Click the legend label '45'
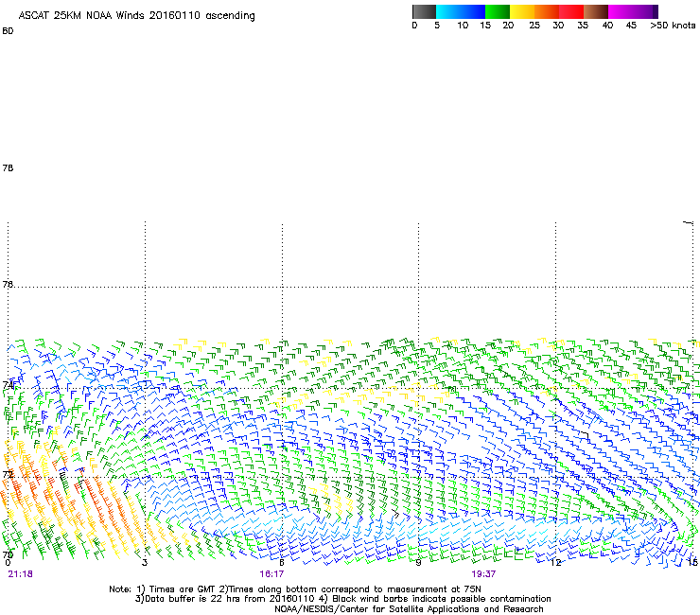The width and height of the screenshot is (700, 615). (631, 26)
